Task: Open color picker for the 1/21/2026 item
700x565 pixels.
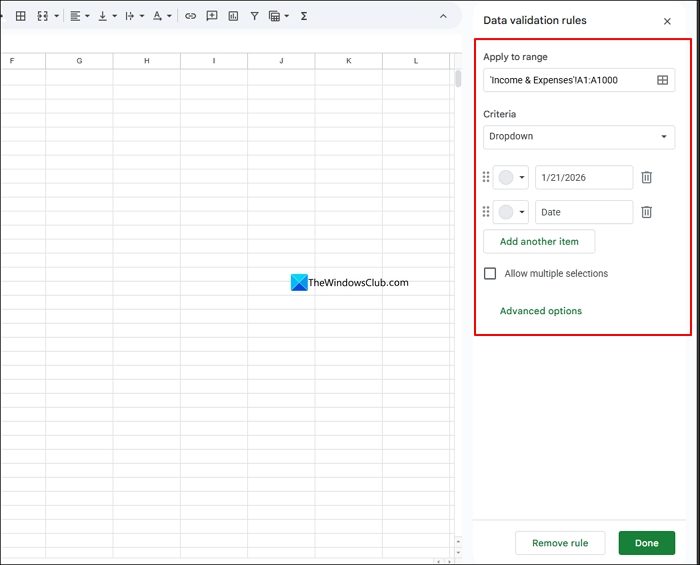Action: [511, 177]
